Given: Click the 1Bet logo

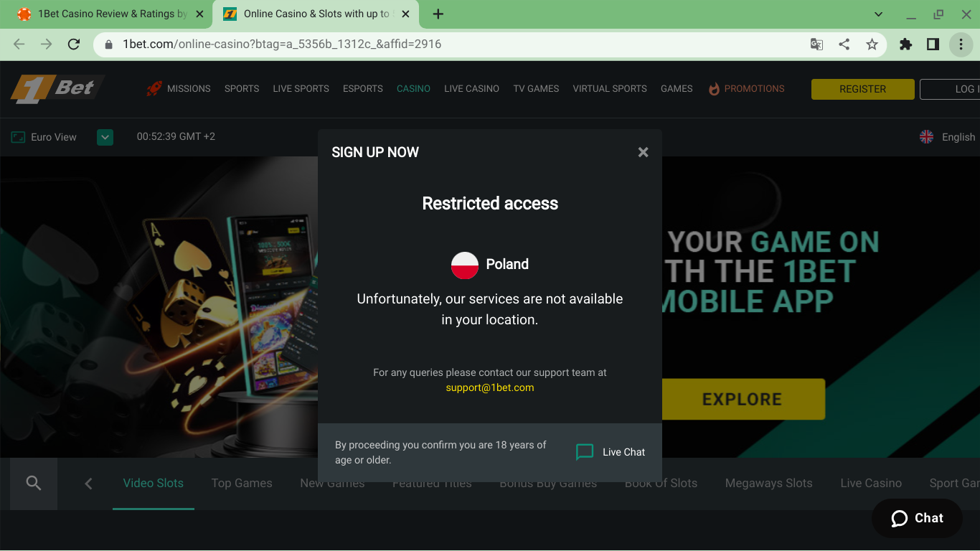Looking at the screenshot, I should pyautogui.click(x=57, y=89).
